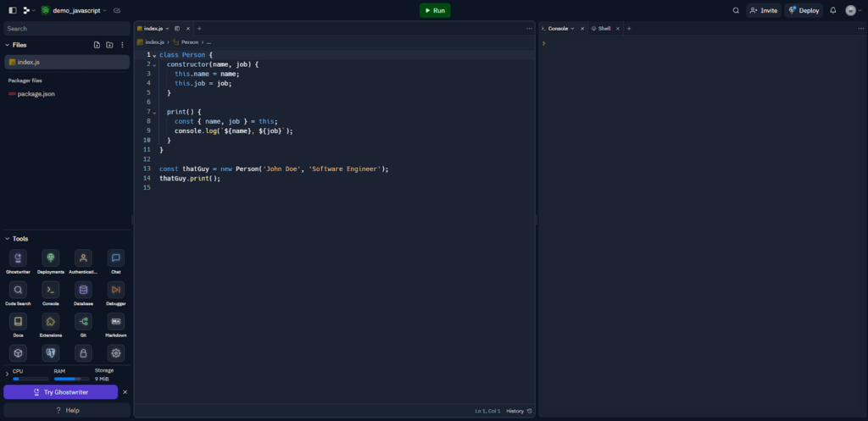
Task: Collapse the Tools section
Action: [x=7, y=238]
